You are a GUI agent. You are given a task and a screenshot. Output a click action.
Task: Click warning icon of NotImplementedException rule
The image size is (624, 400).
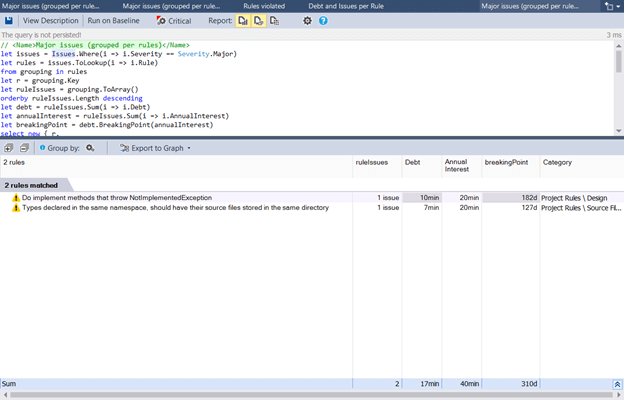15,198
